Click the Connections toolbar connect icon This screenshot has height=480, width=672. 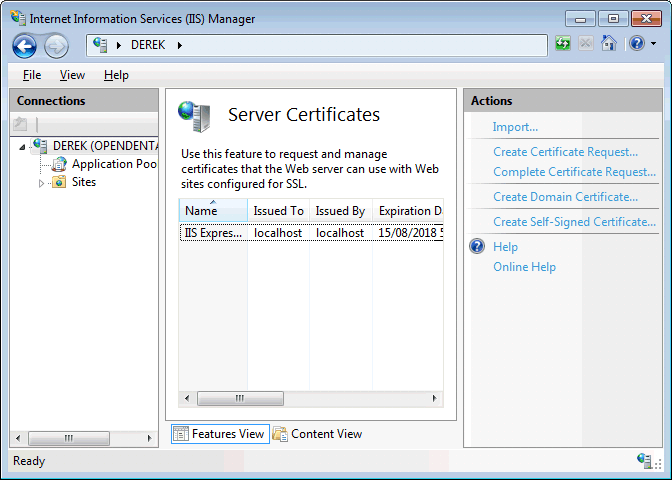click(x=20, y=124)
